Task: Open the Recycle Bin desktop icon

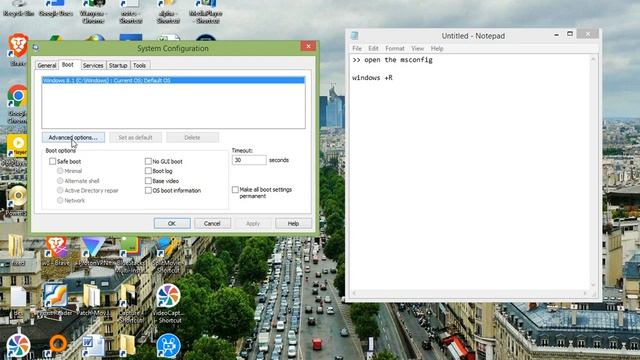Action: pos(18,7)
